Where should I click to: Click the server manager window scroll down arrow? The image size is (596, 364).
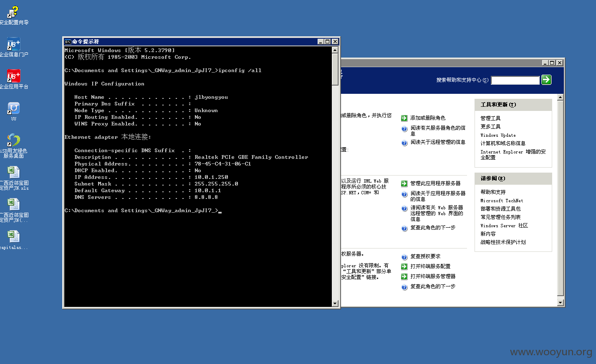(561, 303)
